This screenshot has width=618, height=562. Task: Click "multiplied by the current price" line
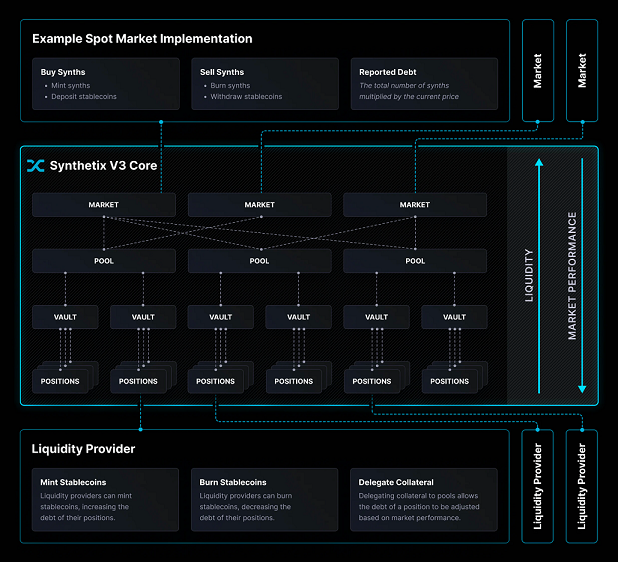click(x=409, y=97)
